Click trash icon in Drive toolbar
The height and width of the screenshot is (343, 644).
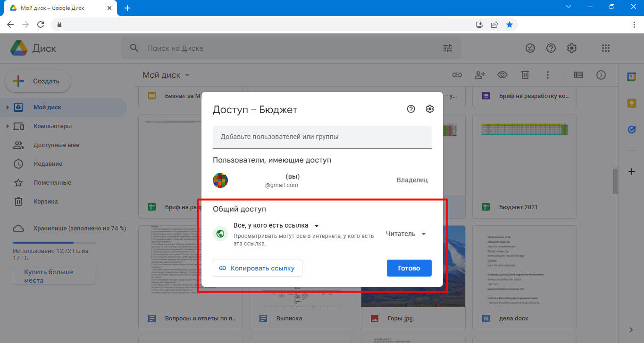[x=525, y=75]
